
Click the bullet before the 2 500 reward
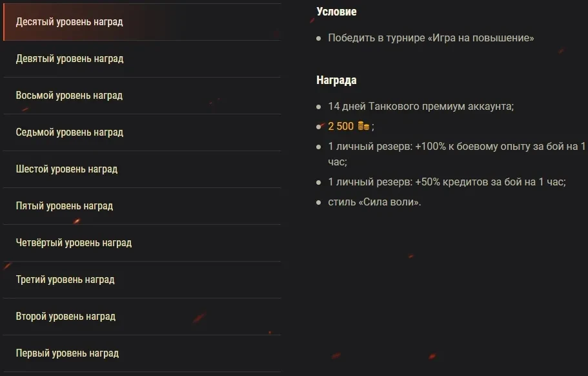319,127
